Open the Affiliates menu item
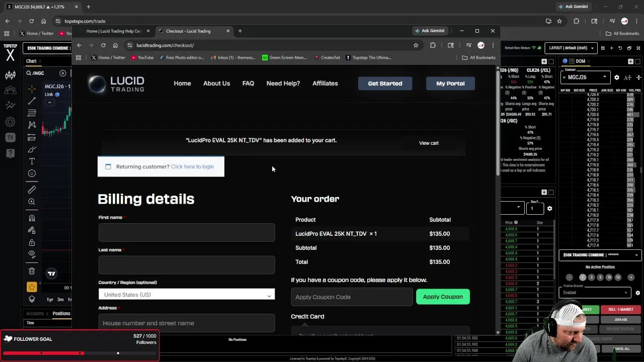Viewport: 644px width, 362px height. (325, 83)
